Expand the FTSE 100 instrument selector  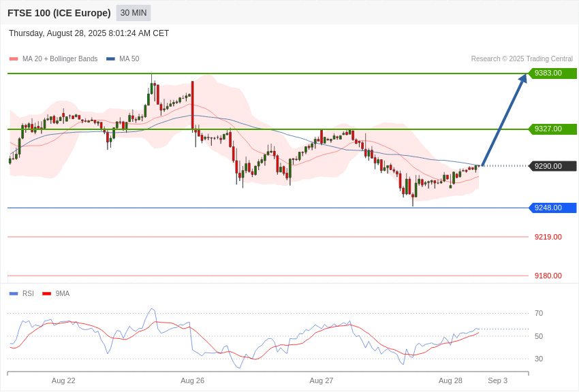coord(60,13)
